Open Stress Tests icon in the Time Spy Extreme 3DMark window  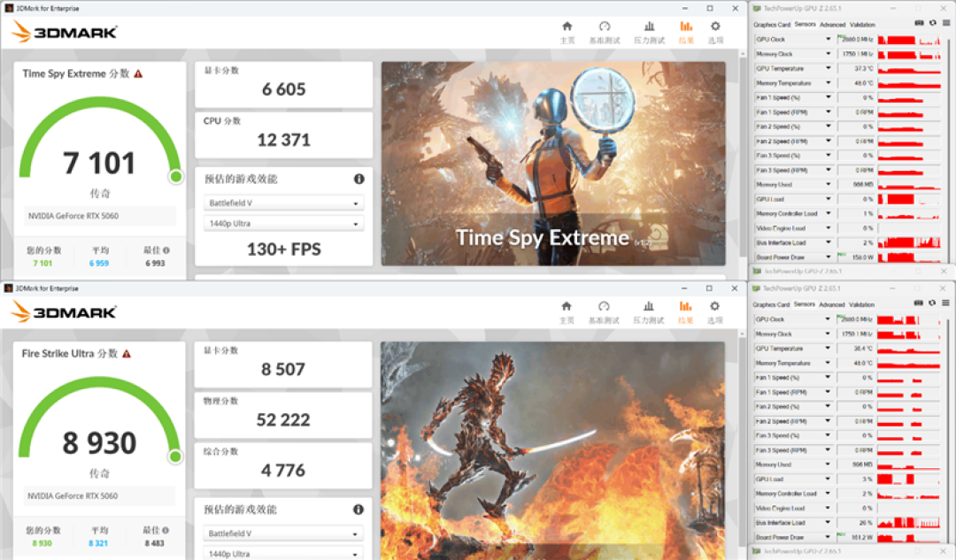[650, 33]
